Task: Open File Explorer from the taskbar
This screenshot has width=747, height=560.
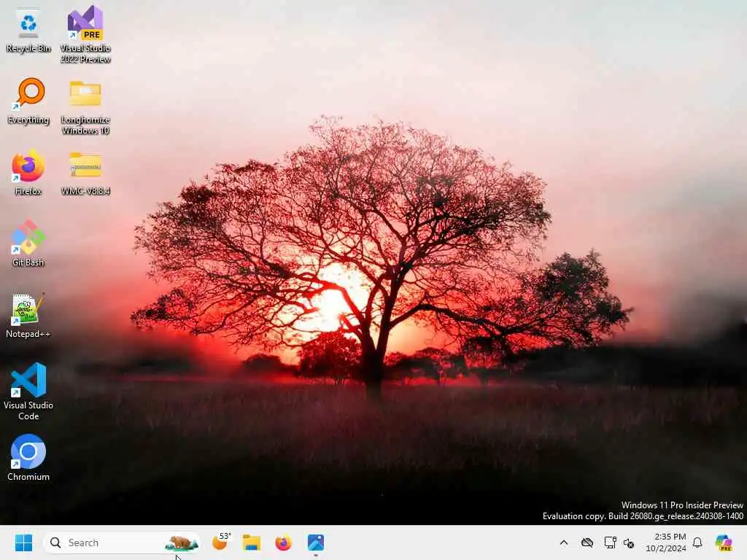Action: [252, 542]
